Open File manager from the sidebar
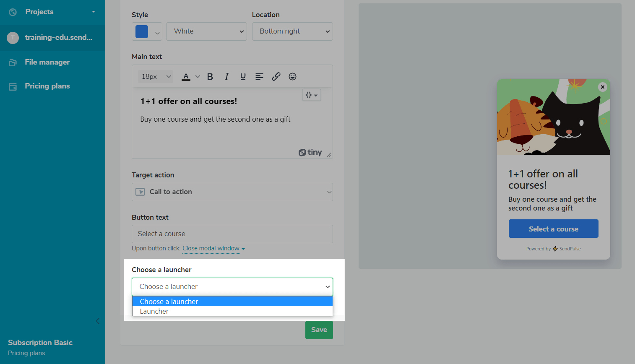Screen dimensions: 635x364 [47, 62]
